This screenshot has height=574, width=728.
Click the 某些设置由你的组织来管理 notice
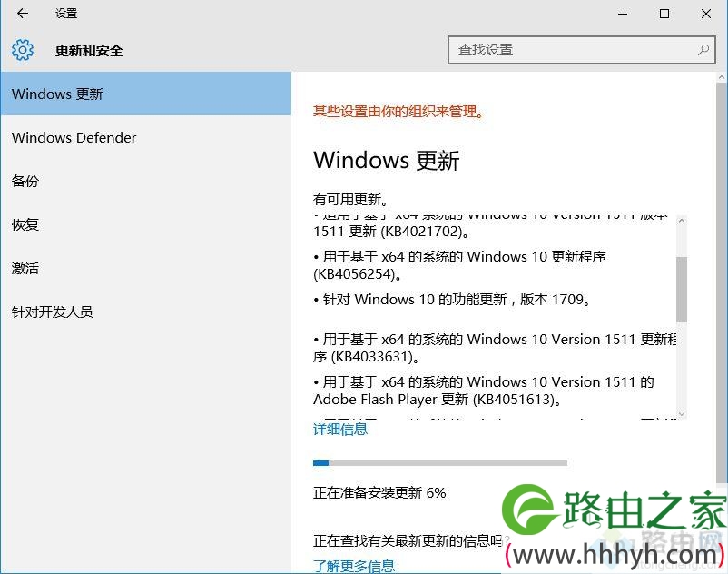398,112
